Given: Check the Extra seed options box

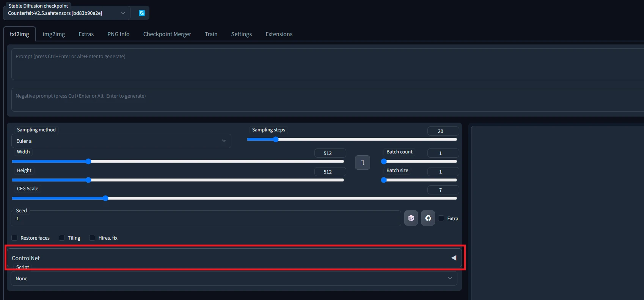Looking at the screenshot, I should (x=441, y=218).
